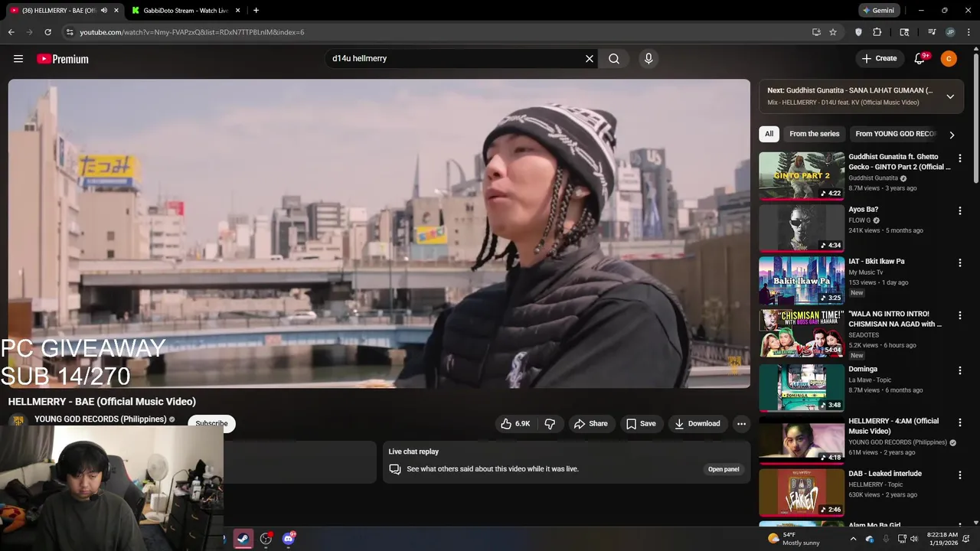
Task: Go to YouTube Premium home logo
Action: tap(63, 59)
